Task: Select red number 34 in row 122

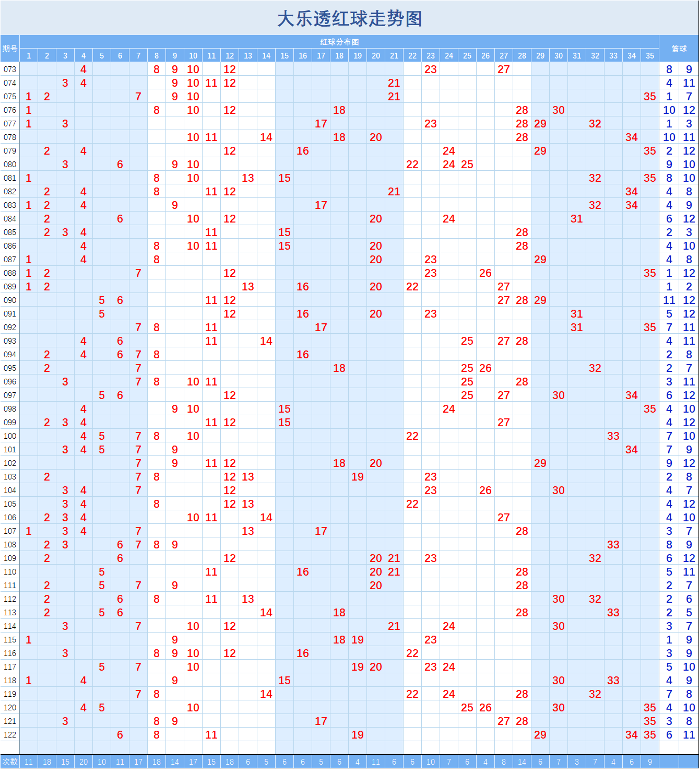Action: click(632, 735)
